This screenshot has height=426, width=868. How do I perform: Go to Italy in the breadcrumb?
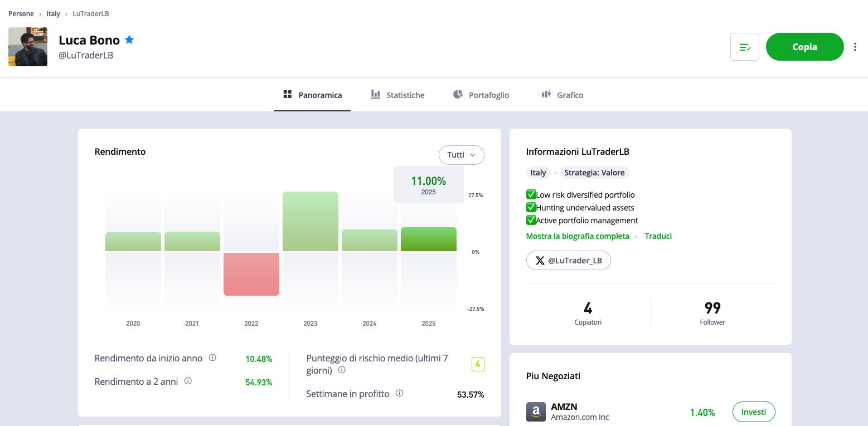tap(54, 13)
